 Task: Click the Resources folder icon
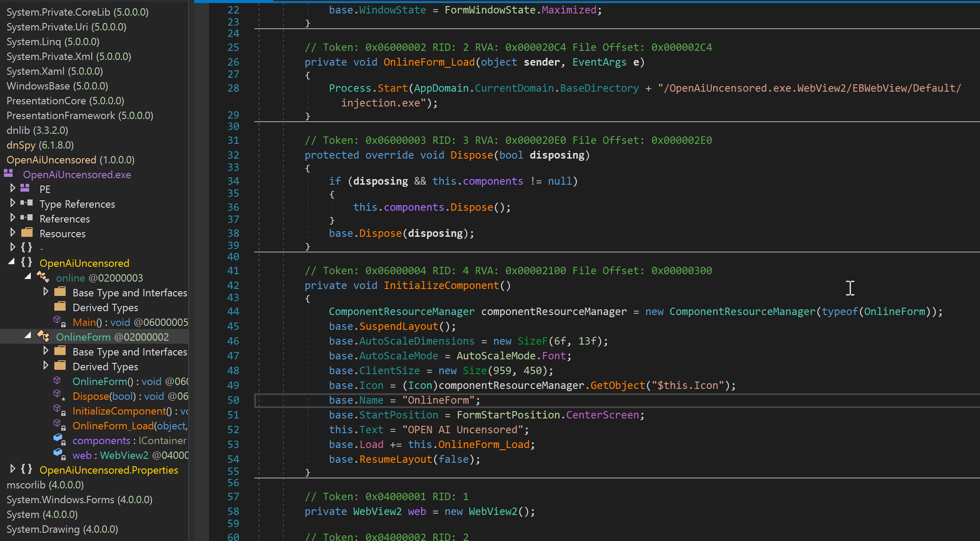pyautogui.click(x=27, y=233)
